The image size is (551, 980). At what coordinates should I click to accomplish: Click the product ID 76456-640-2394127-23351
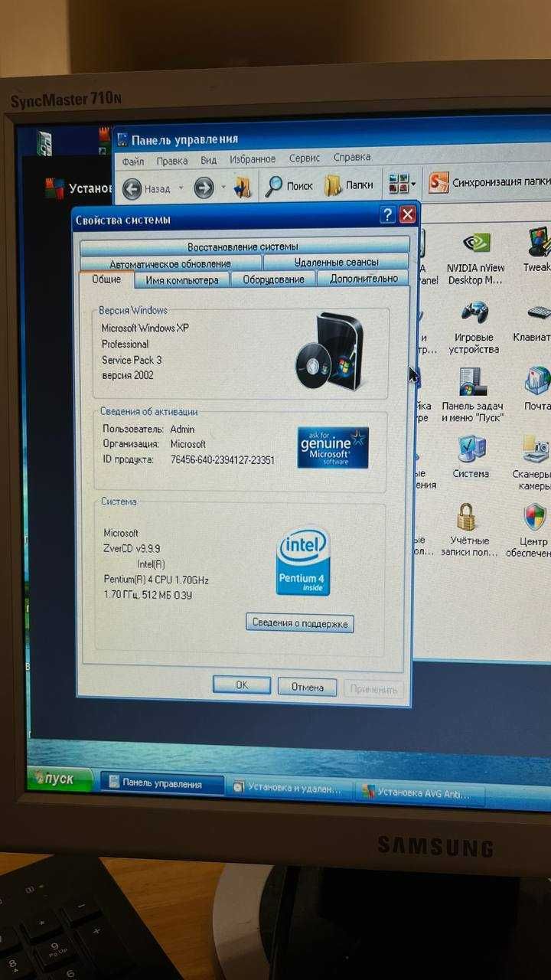click(x=222, y=460)
